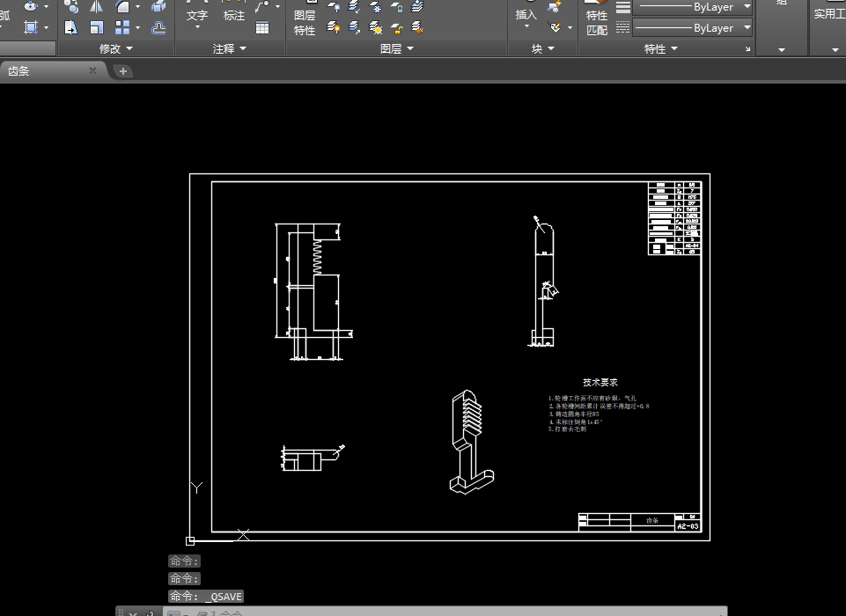
Task: Select the Stretch tool in Modify panel
Action: (x=70, y=27)
